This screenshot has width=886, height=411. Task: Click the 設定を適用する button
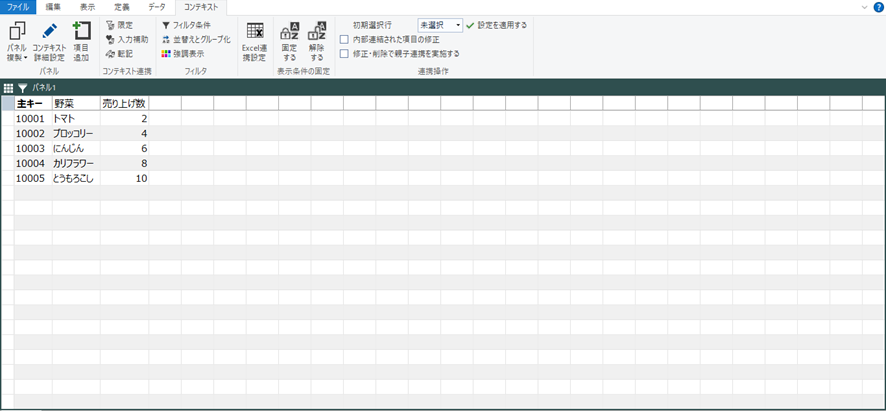tap(496, 25)
